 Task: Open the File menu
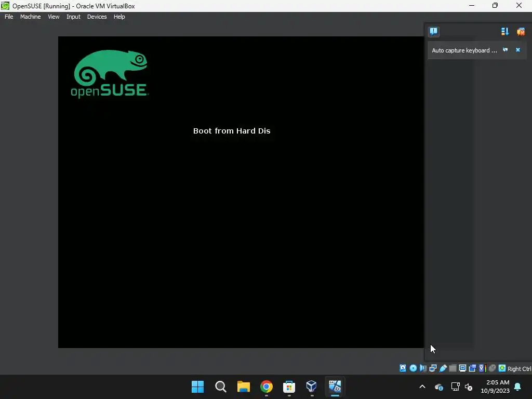pos(9,17)
